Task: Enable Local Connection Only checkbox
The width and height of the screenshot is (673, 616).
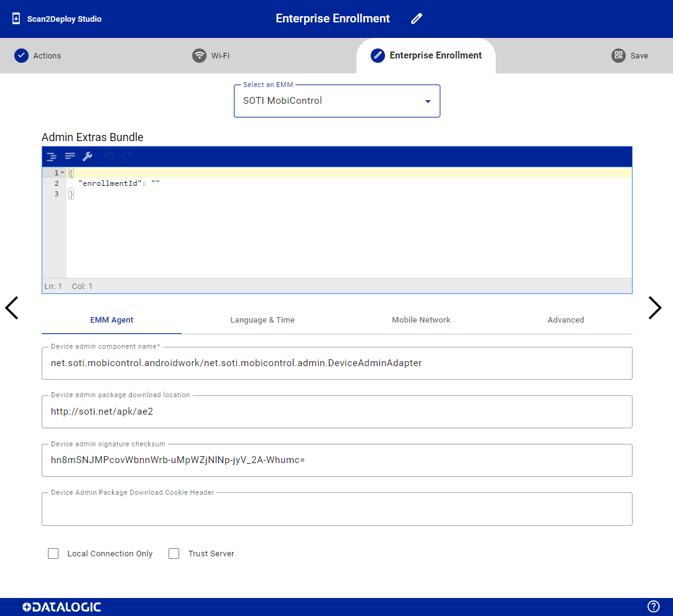Action: 53,553
